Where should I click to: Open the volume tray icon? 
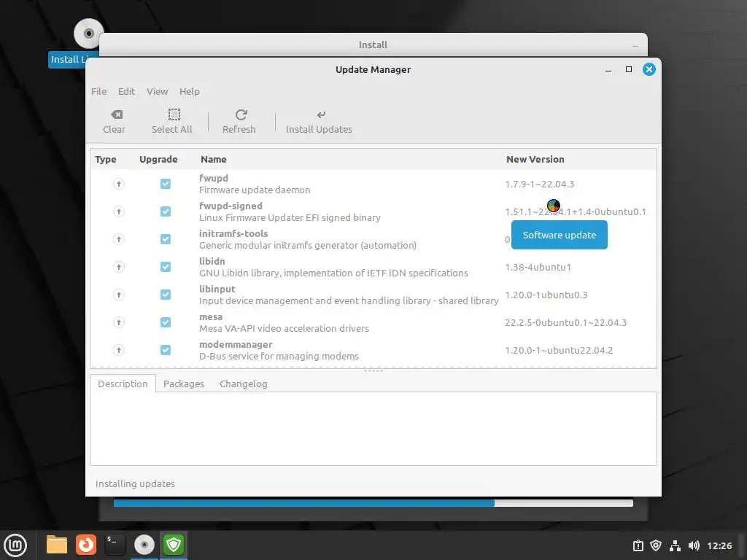[x=694, y=545]
